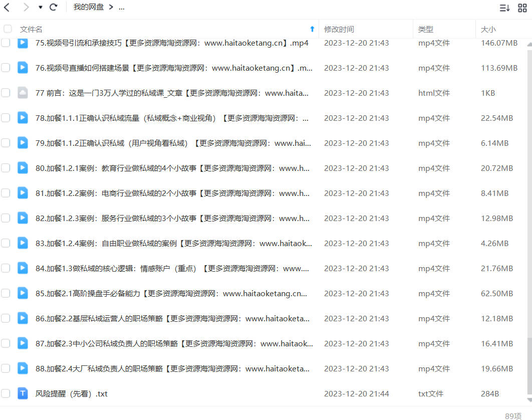Viewport: 532px width, 420px height.
Task: Tick checkbox for 80.加餐1.2.1案例 file
Action: point(6,168)
